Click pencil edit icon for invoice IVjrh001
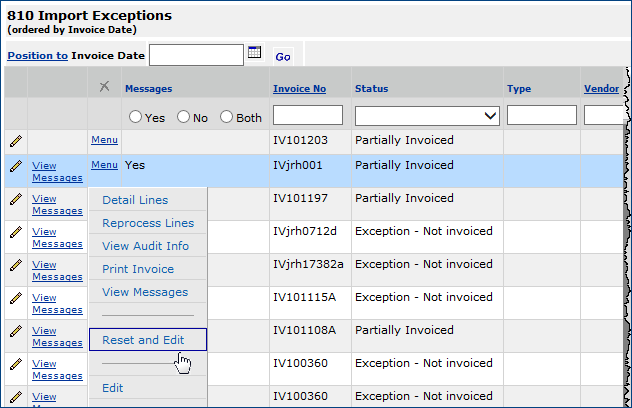 coord(16,166)
